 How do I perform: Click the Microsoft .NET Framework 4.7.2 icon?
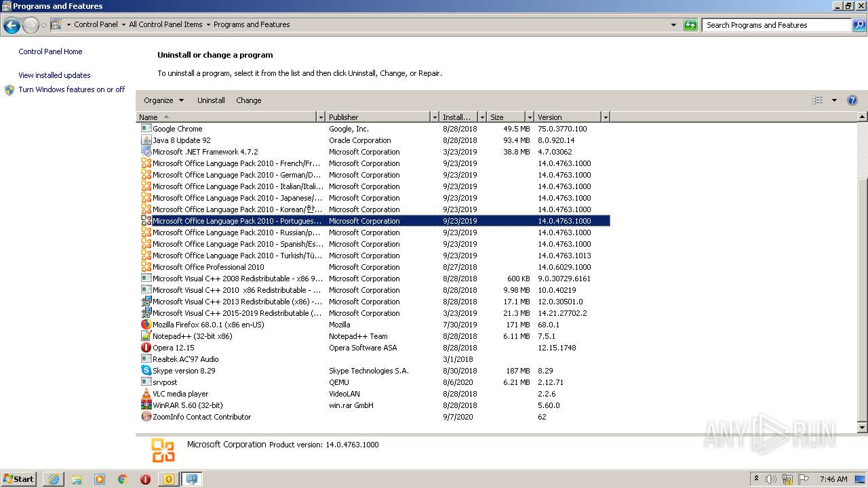tap(146, 151)
